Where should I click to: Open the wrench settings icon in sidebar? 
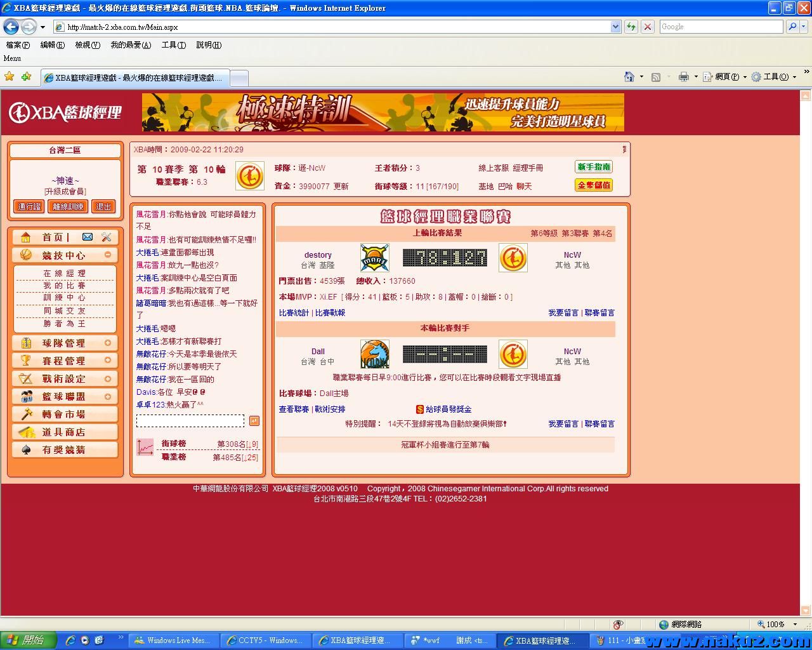106,237
